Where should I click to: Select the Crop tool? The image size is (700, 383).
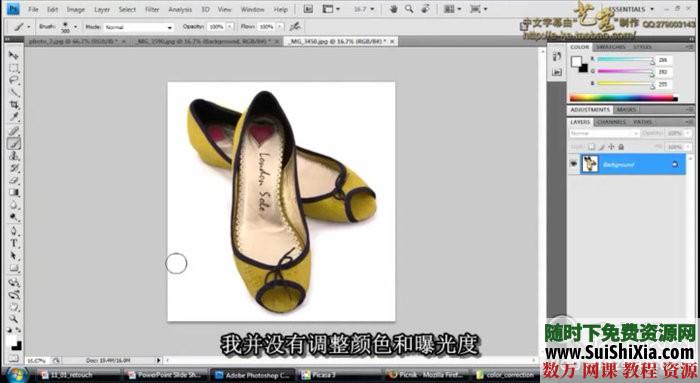click(x=14, y=104)
